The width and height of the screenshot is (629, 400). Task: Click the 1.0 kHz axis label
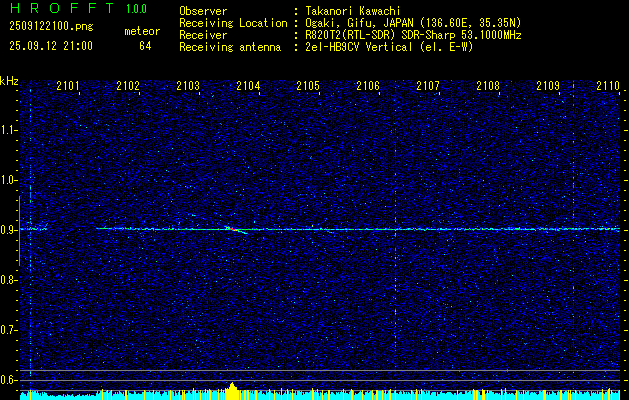coord(7,180)
